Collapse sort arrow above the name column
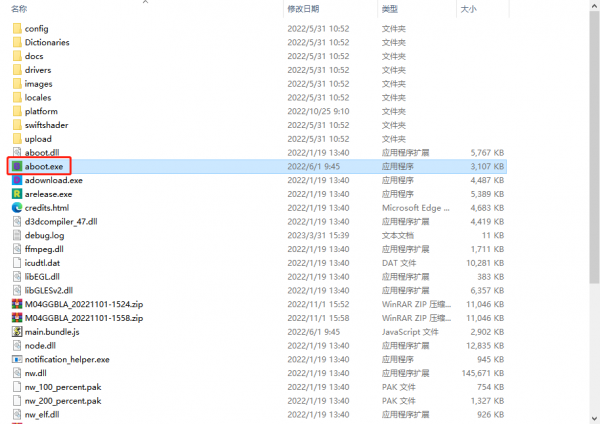The width and height of the screenshot is (600, 424). (147, 3)
